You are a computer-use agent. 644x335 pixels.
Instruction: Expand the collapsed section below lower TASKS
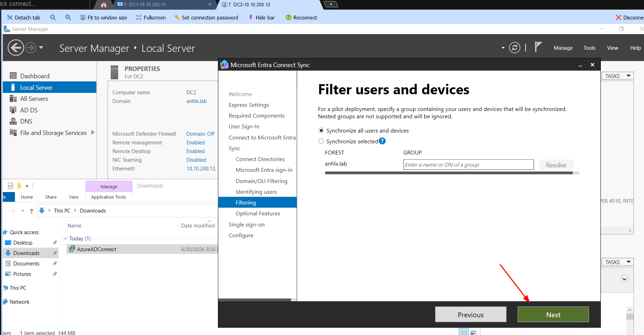pos(625,279)
